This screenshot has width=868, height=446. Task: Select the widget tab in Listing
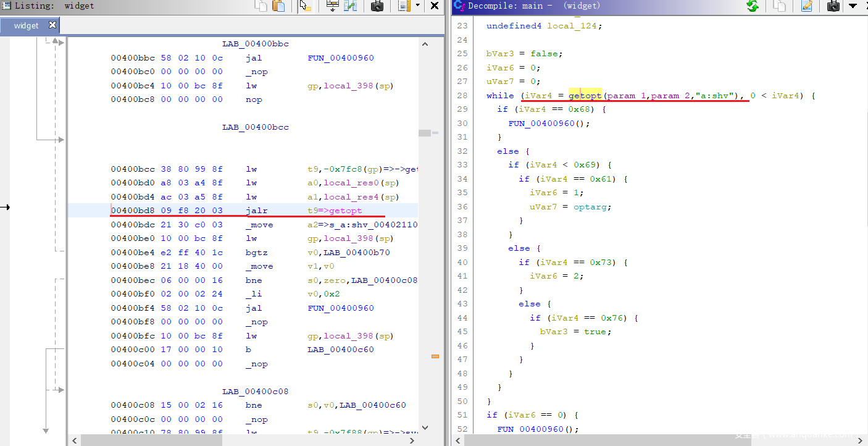(x=27, y=25)
